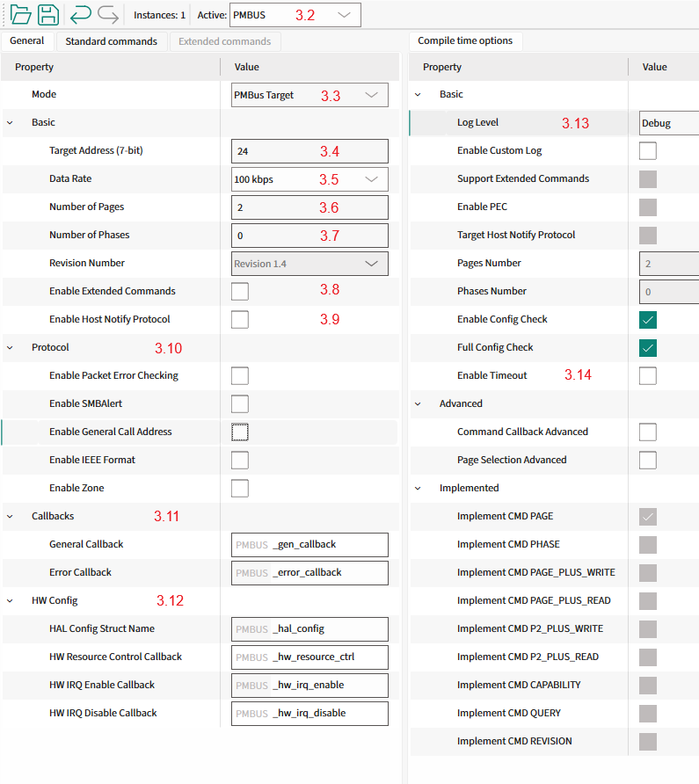The height and width of the screenshot is (784, 699).
Task: Open the Active PMBUS instance dropdown
Action: pyautogui.click(x=295, y=15)
